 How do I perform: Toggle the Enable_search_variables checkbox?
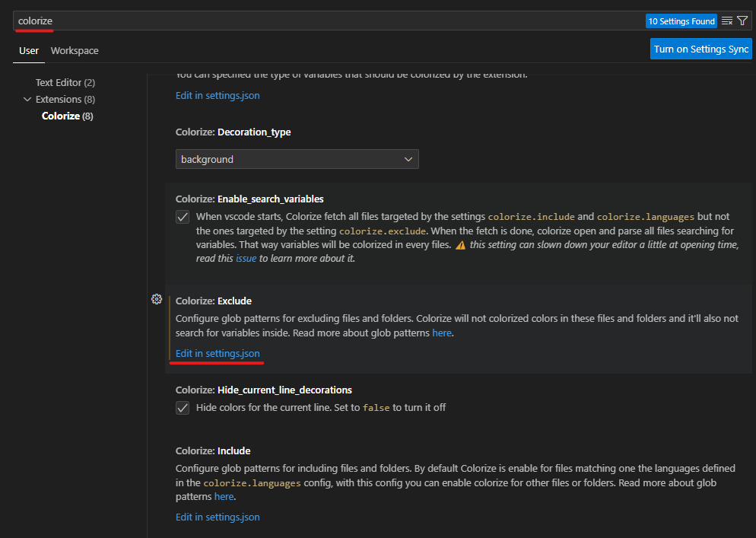click(183, 217)
